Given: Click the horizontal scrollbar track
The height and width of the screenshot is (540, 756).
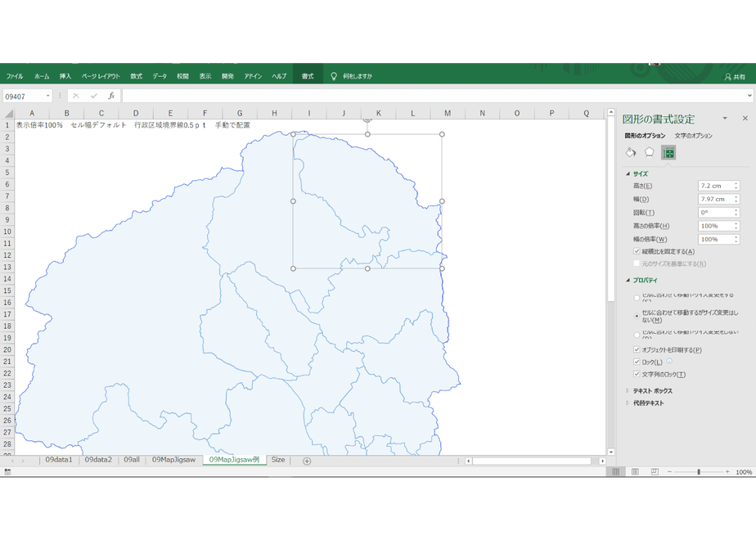Looking at the screenshot, I should point(533,461).
